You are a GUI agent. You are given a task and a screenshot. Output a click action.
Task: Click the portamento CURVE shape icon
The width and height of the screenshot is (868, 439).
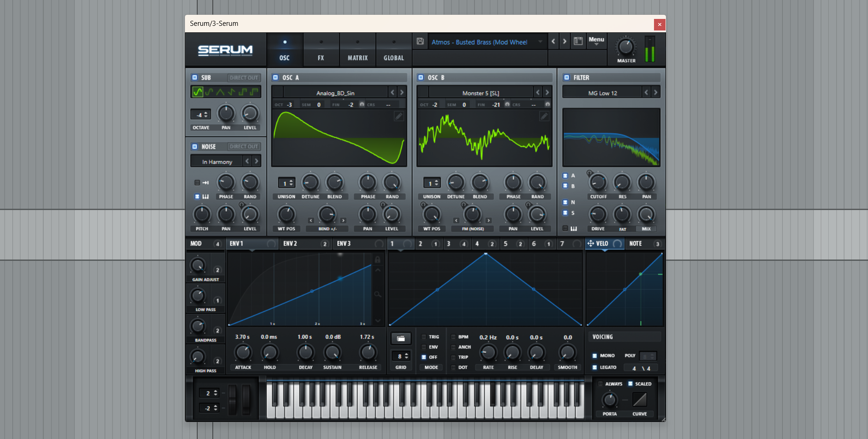coord(639,399)
